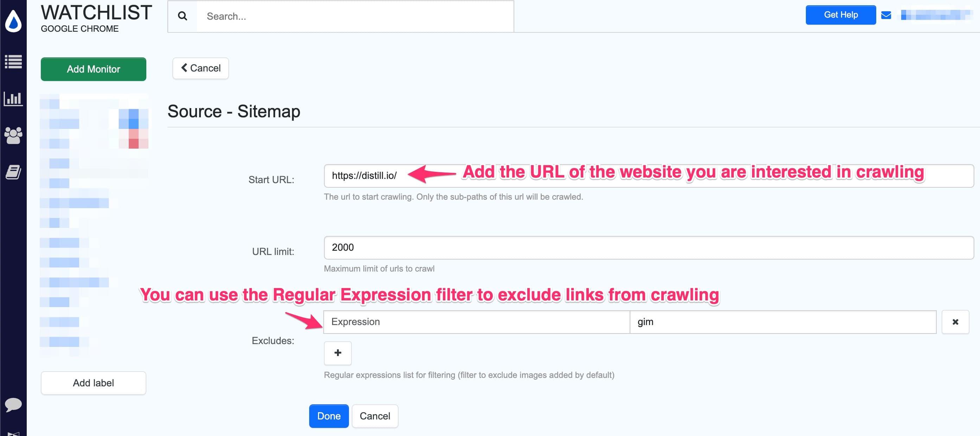Click the green Add Monitor button
The height and width of the screenshot is (436, 980).
pos(93,69)
